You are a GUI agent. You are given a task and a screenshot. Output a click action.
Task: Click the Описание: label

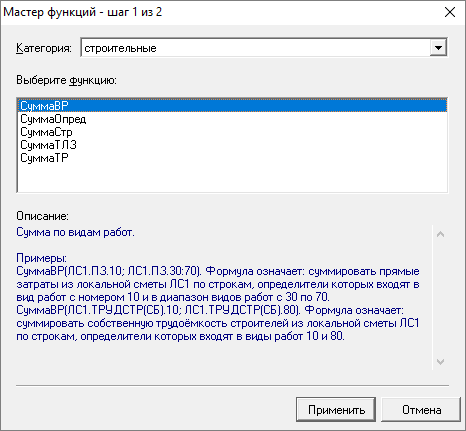pos(42,216)
